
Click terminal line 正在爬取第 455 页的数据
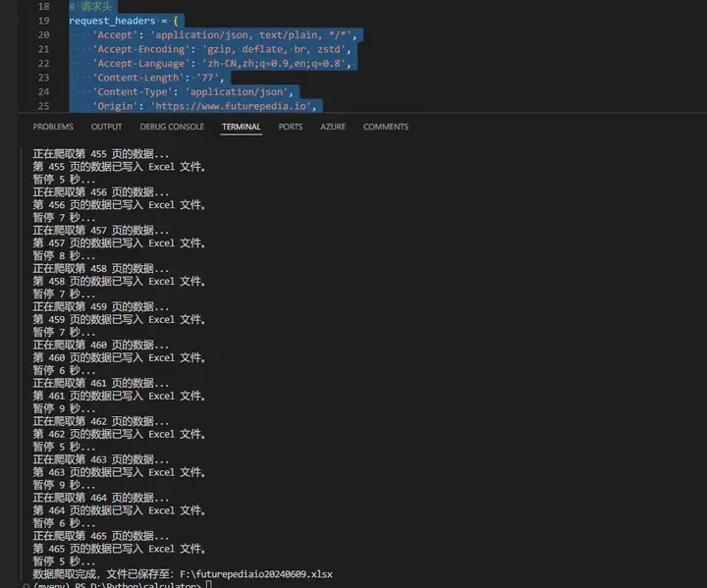[100, 154]
